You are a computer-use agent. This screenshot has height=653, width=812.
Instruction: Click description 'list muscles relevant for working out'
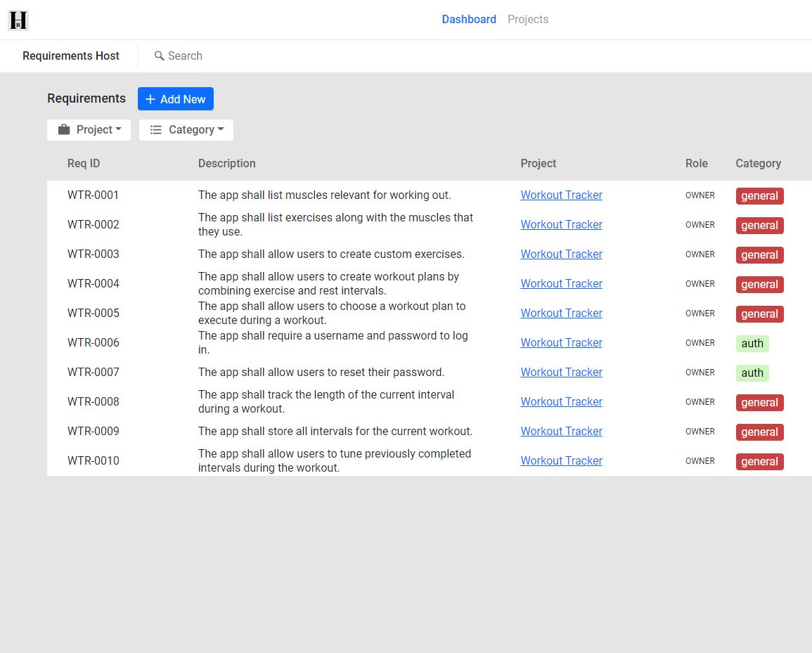(325, 195)
